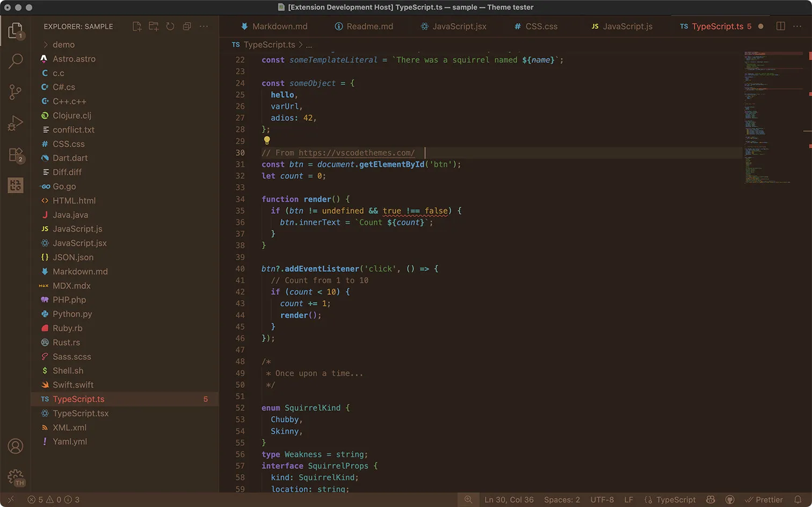Toggle the split editor layout button
The height and width of the screenshot is (507, 812).
pyautogui.click(x=780, y=26)
